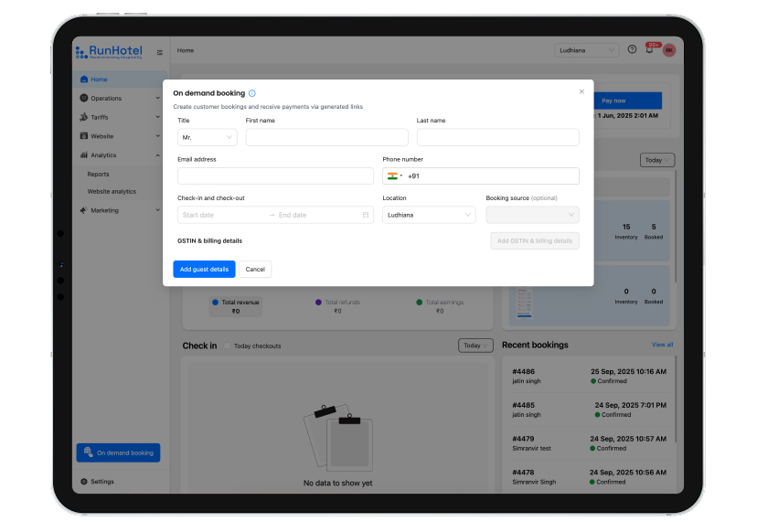
Task: Click the Marketing megaphone icon
Action: tap(83, 210)
